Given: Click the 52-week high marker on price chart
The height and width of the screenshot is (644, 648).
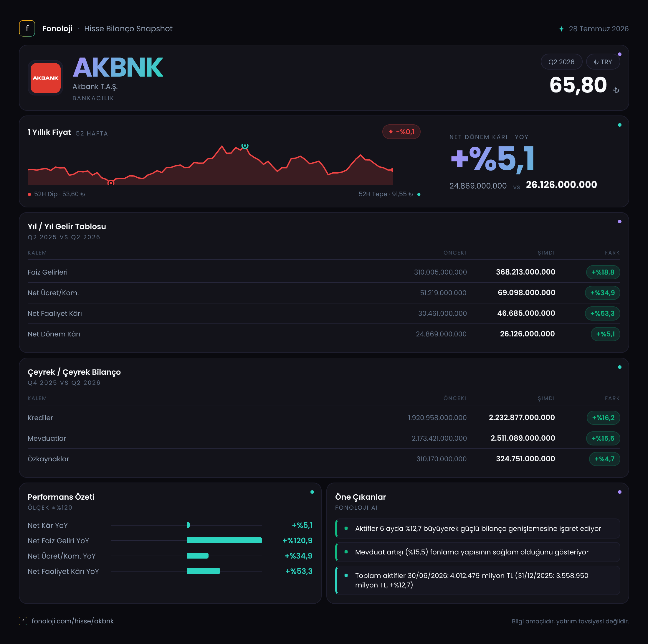Looking at the screenshot, I should pyautogui.click(x=245, y=146).
